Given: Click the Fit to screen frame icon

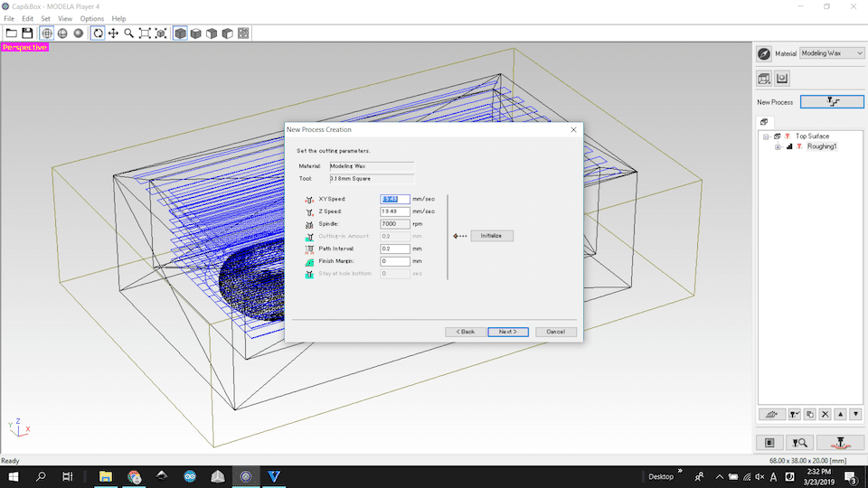Looking at the screenshot, I should point(145,33).
